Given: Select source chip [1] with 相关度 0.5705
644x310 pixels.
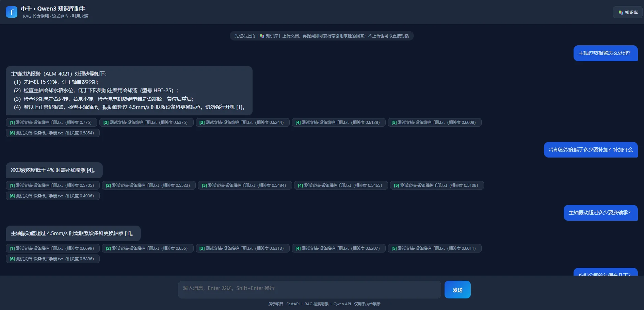Looking at the screenshot, I should [53, 185].
